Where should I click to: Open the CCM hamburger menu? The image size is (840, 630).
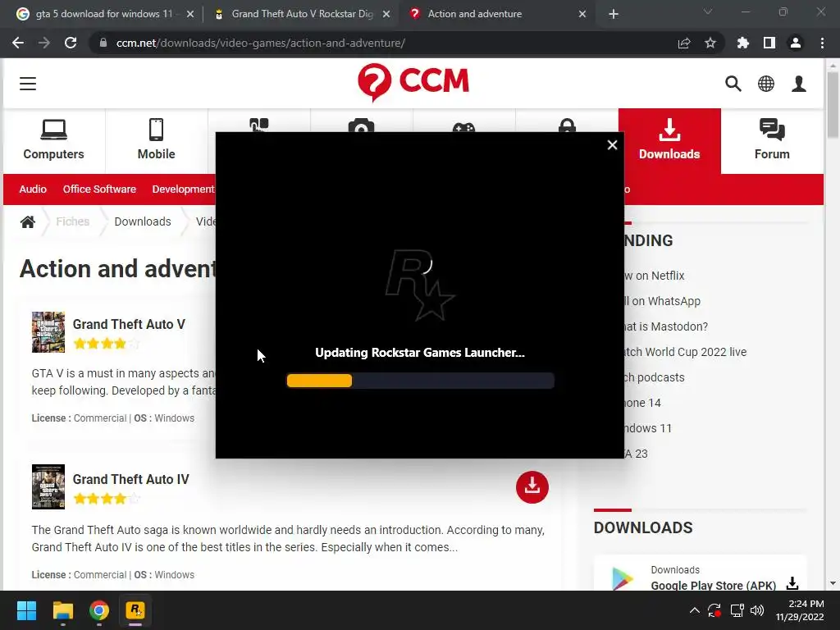[x=28, y=84]
